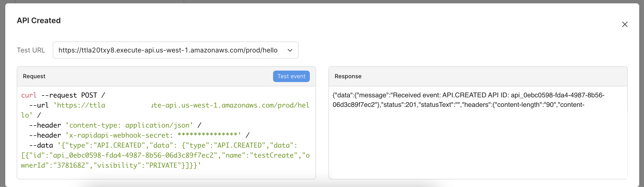The width and height of the screenshot is (644, 187).
Task: Click response line with "status":201
Action: pyautogui.click(x=459, y=105)
